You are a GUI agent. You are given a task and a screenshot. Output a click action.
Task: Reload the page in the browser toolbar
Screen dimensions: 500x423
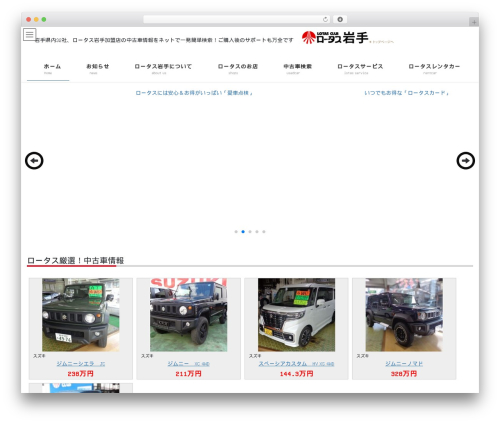pos(325,19)
